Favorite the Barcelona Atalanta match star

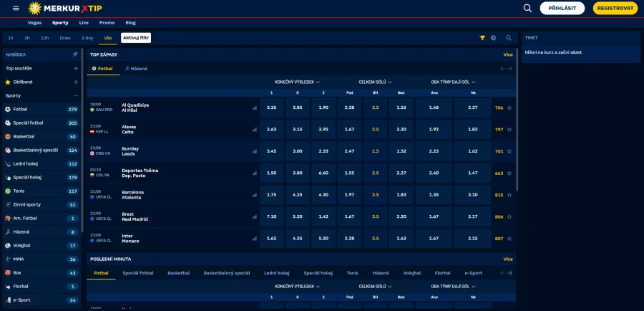509,195
